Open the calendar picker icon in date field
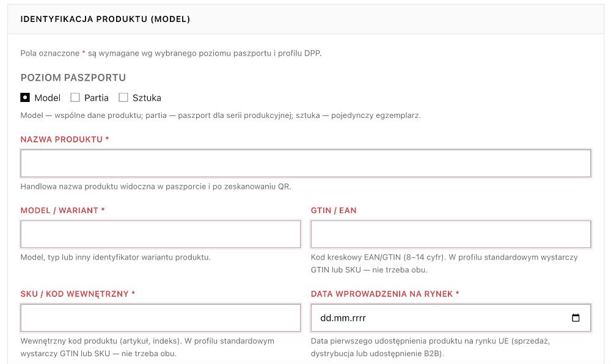Image resolution: width=611 pixels, height=364 pixels. (x=576, y=318)
